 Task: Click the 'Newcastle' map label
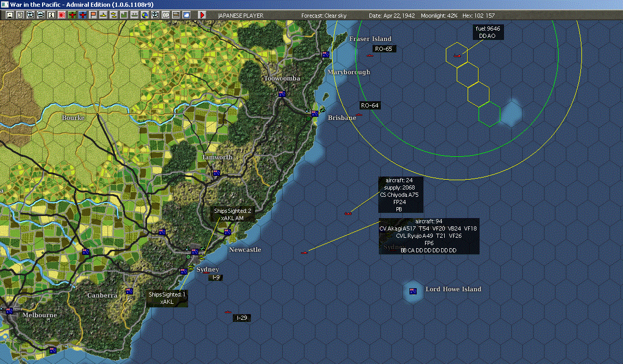click(245, 249)
